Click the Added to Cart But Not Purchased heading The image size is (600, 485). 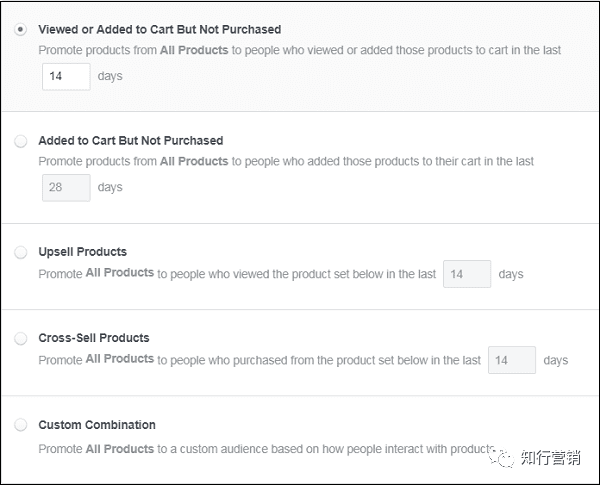[x=131, y=141]
